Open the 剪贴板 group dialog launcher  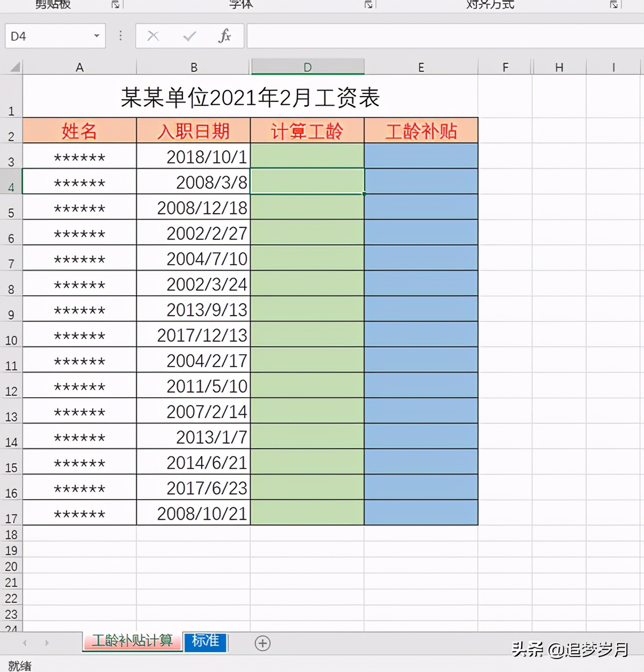tap(115, 4)
